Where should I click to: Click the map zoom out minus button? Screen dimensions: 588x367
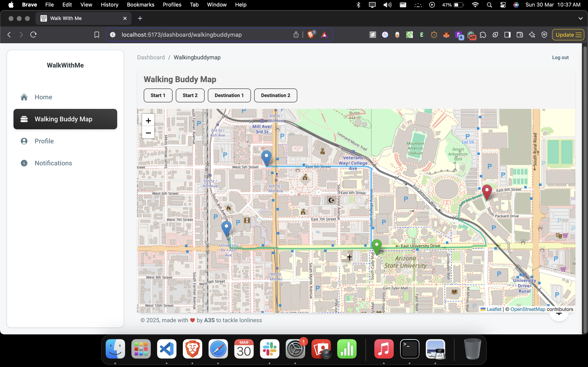(148, 133)
